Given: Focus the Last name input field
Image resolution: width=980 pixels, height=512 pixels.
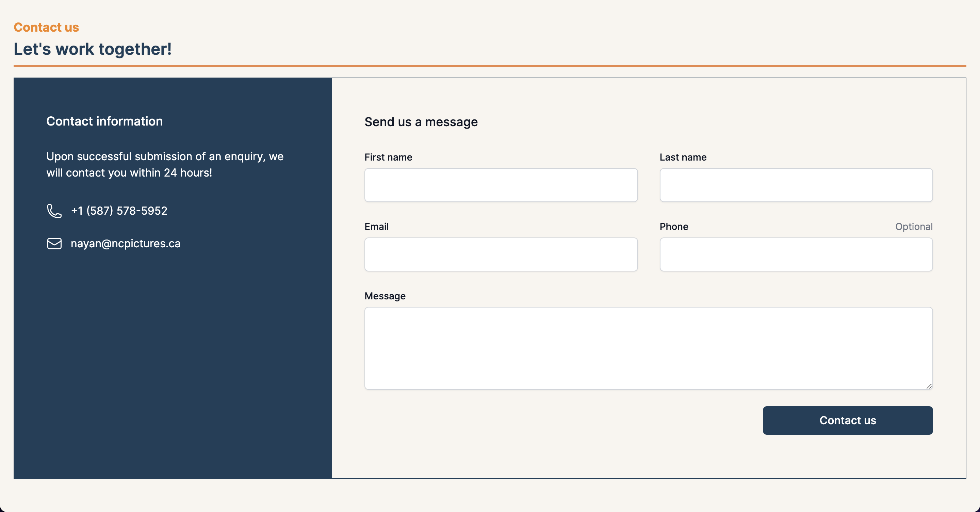Looking at the screenshot, I should pyautogui.click(x=796, y=185).
